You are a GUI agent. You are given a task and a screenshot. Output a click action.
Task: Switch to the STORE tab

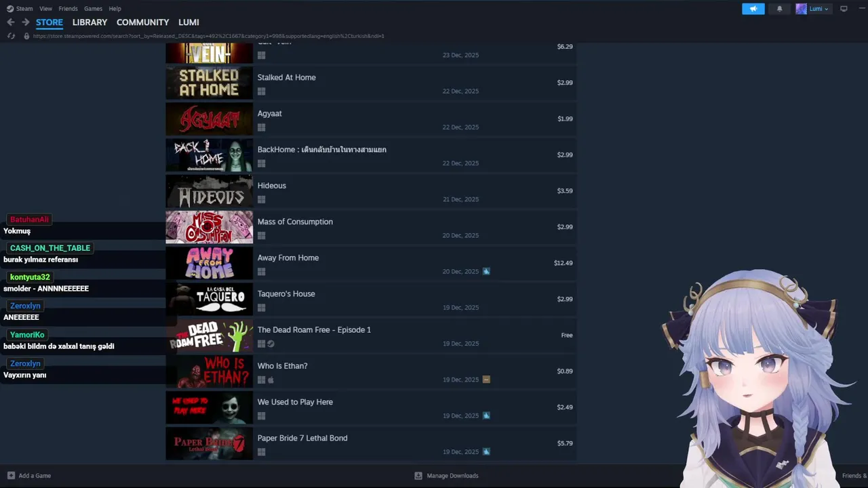[50, 22]
